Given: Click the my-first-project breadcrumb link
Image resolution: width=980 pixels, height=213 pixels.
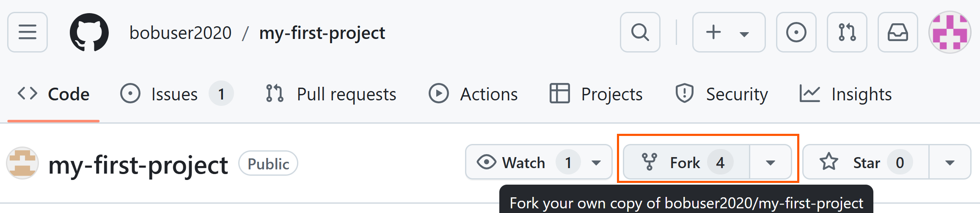Looking at the screenshot, I should click(322, 33).
